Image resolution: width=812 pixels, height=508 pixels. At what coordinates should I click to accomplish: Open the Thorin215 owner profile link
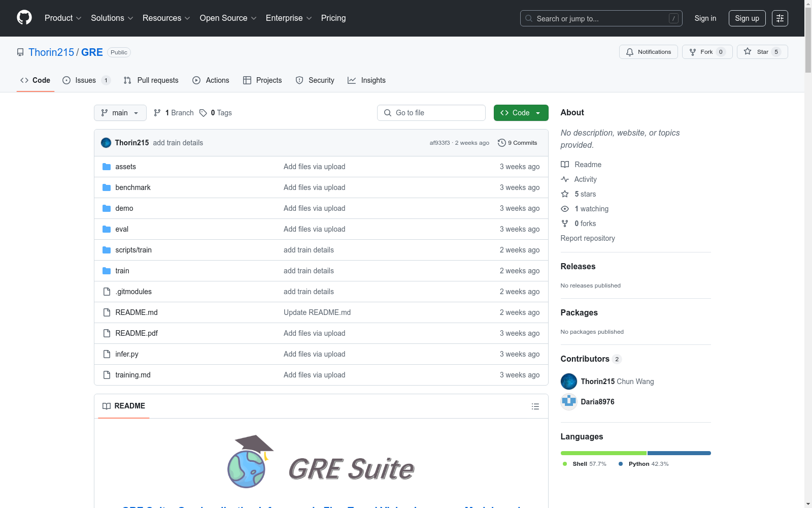point(51,52)
